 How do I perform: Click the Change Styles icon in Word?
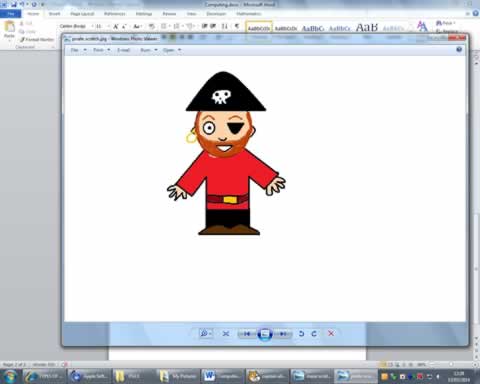point(422,26)
